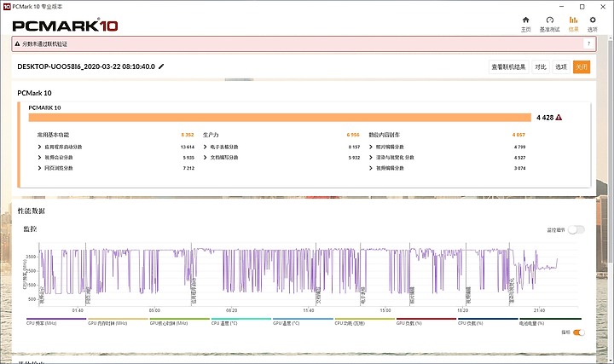This screenshot has height=364, width=614.
Task: Click the result name DESKTOP-UOO58I6_2020-03-22
Action: pyautogui.click(x=86, y=66)
